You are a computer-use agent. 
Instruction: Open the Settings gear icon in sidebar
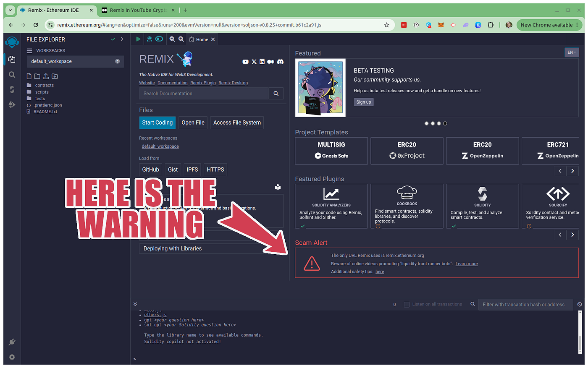[12, 357]
